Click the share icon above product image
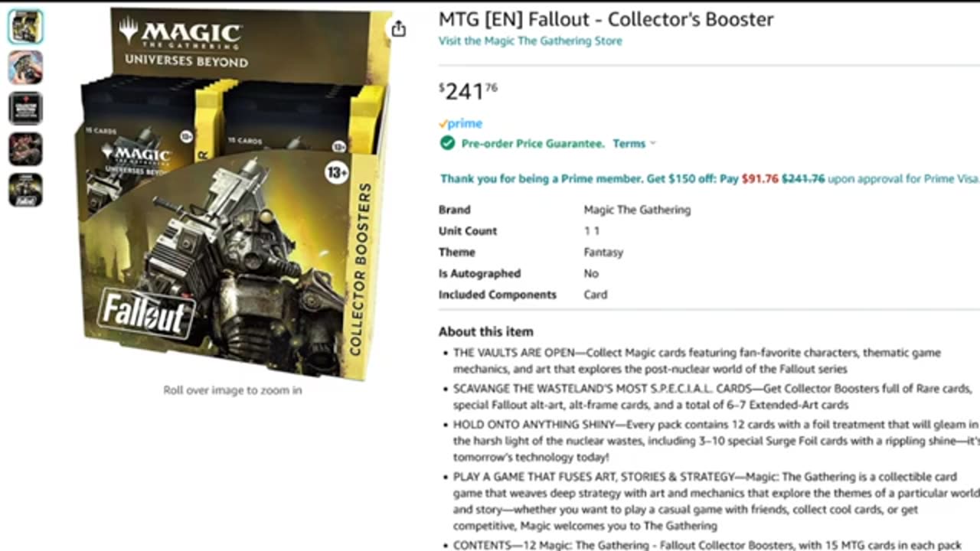The image size is (980, 551). click(398, 29)
